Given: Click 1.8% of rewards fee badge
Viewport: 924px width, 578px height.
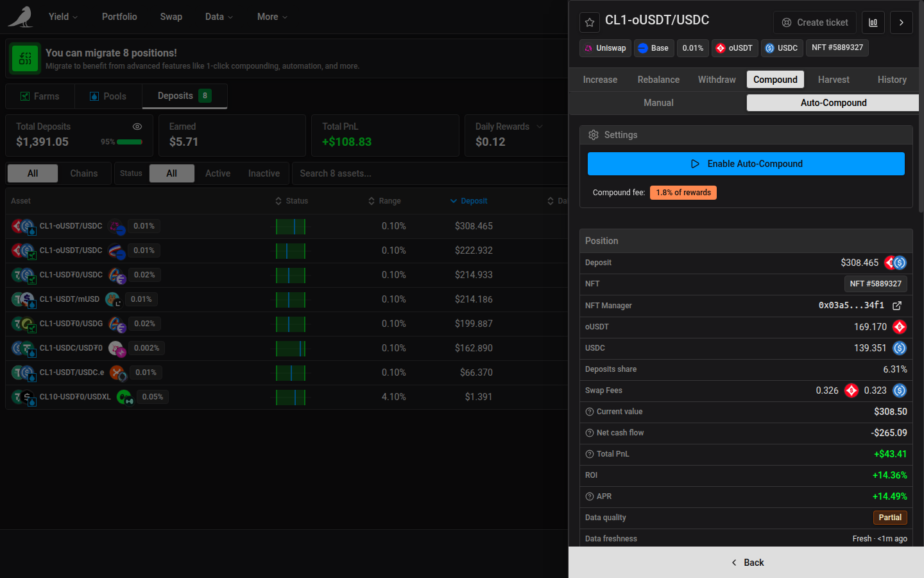Looking at the screenshot, I should 683,193.
